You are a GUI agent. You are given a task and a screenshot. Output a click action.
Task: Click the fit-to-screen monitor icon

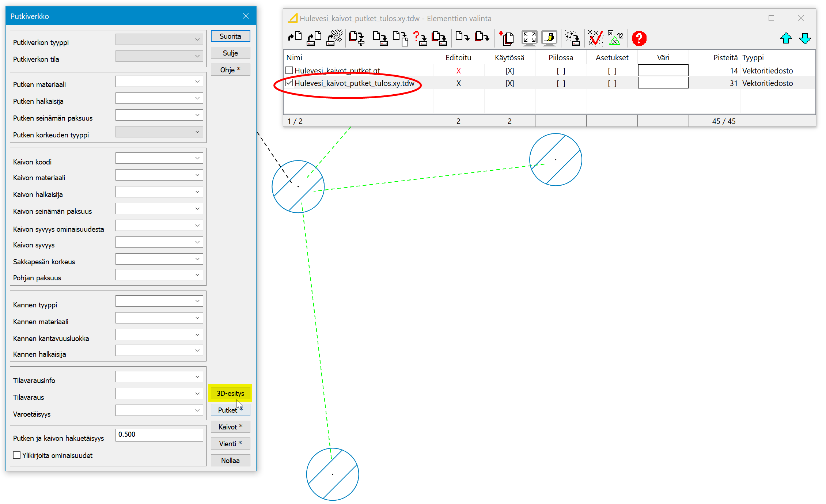pos(529,38)
